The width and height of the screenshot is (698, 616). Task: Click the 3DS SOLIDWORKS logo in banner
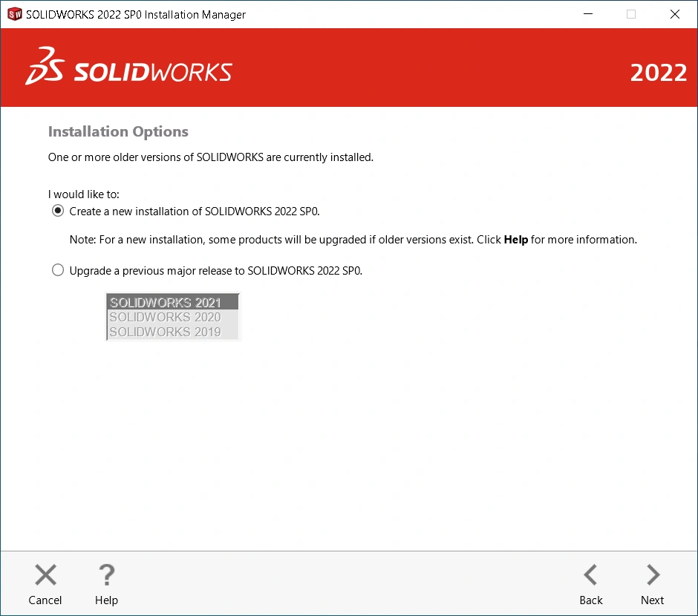tap(128, 67)
